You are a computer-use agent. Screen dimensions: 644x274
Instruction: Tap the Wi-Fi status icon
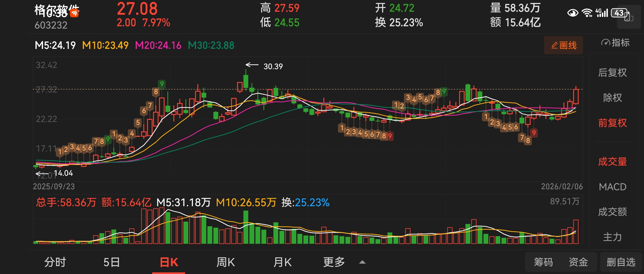(587, 13)
